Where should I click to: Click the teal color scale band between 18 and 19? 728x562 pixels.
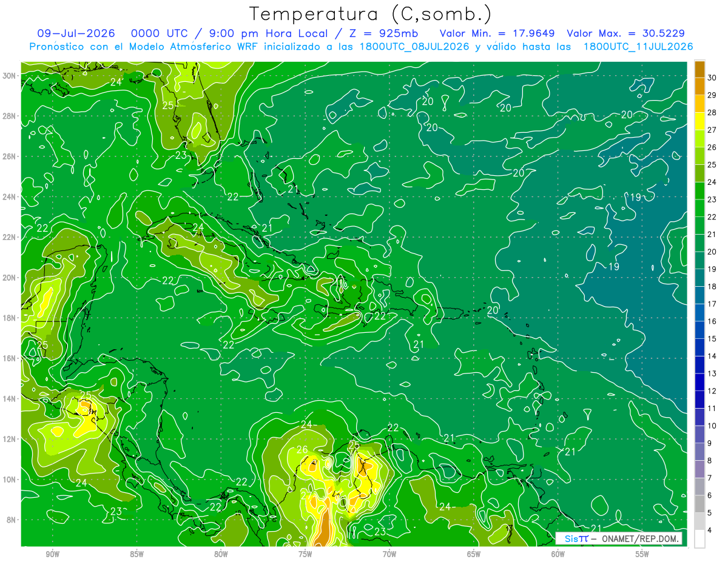tap(699, 278)
